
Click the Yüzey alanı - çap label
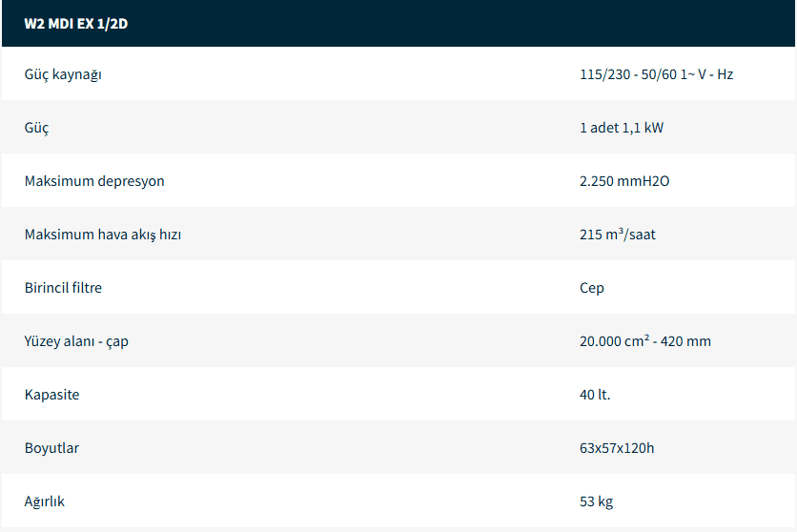(76, 341)
